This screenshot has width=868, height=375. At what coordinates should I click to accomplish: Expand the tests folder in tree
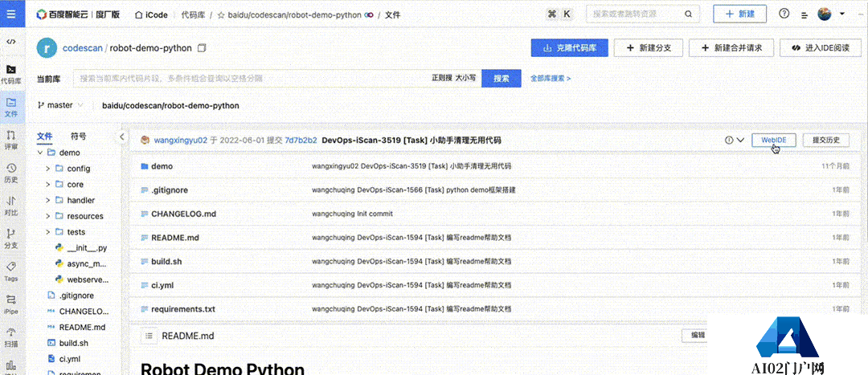pos(47,232)
